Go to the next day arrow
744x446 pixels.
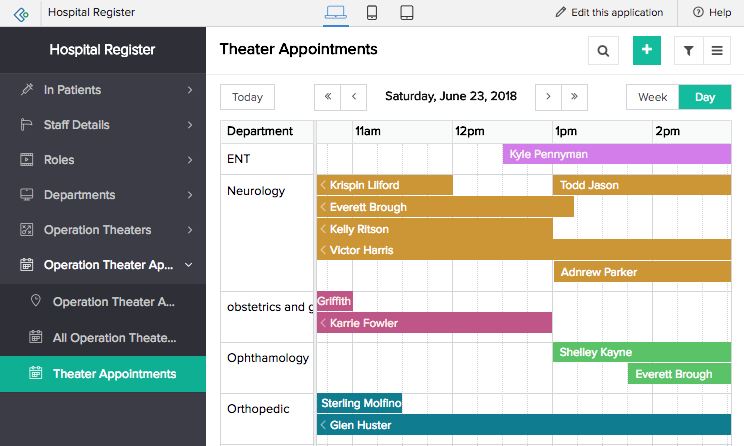coord(548,97)
